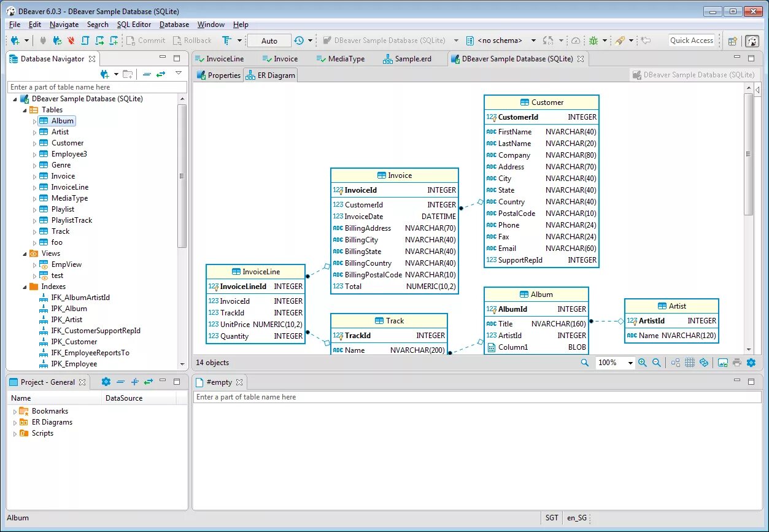Click the green bug debug icon
Screen dimensions: 769x532
tap(593, 40)
